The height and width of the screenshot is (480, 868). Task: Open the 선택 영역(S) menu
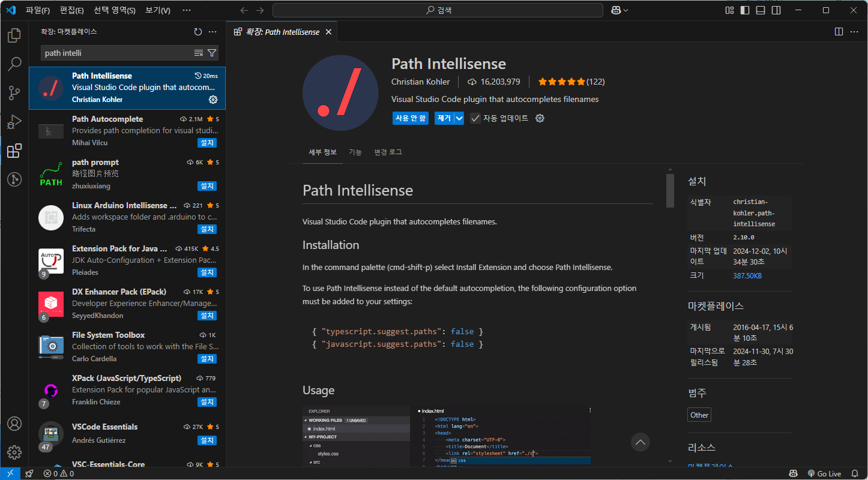tap(115, 10)
